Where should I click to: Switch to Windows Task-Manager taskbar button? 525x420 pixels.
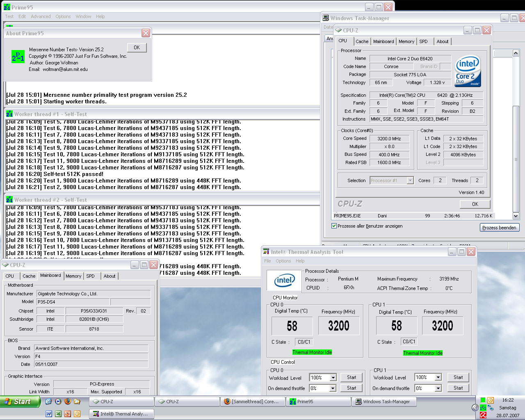pos(383,402)
